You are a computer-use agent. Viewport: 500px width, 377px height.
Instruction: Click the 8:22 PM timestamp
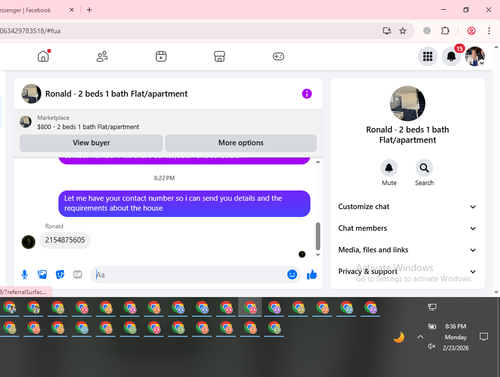[164, 178]
